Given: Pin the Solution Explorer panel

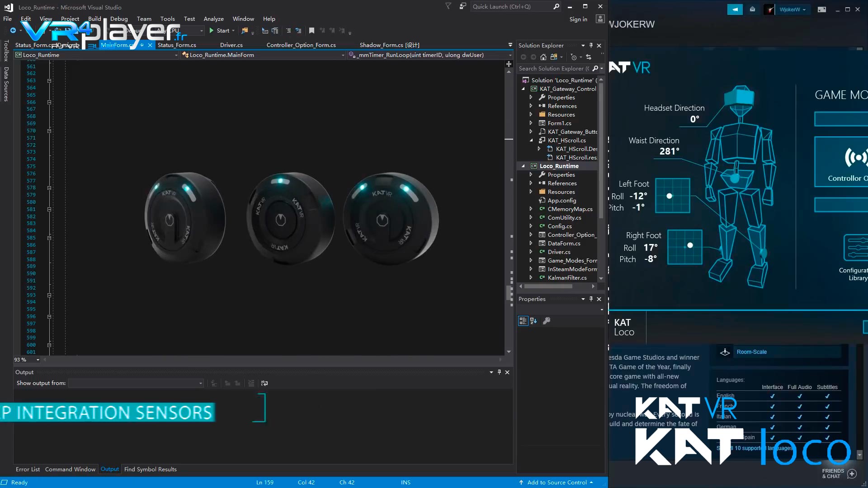Looking at the screenshot, I should coord(591,45).
